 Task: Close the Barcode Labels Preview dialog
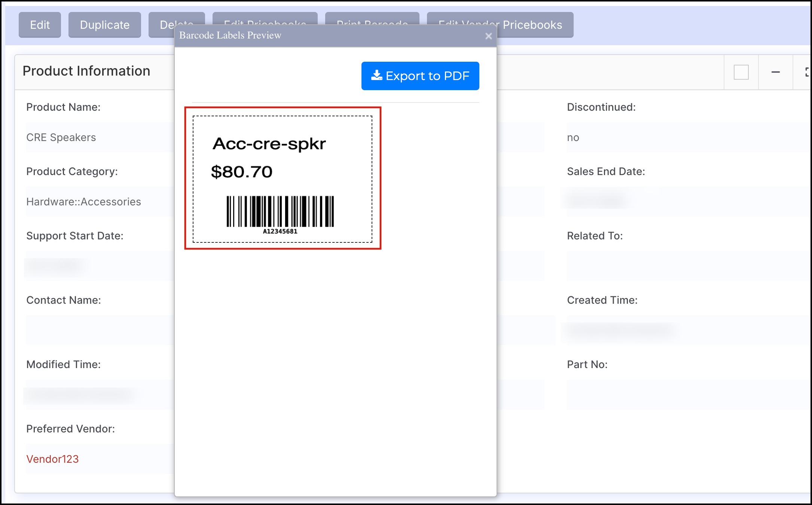pyautogui.click(x=488, y=36)
